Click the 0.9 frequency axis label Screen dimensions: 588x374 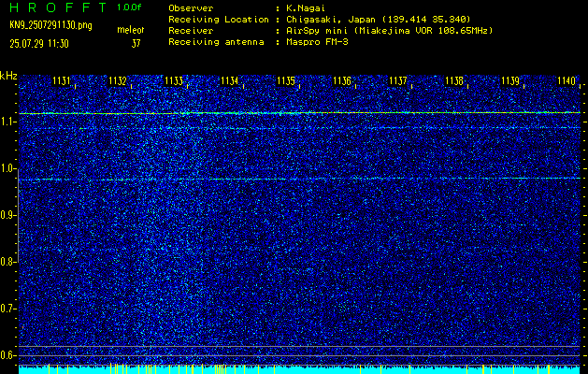pos(7,215)
